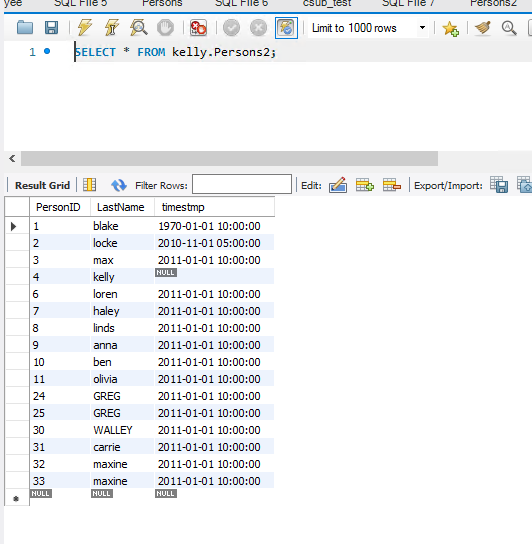Select the GREG cell in row 24
532x544 pixels.
click(x=122, y=396)
